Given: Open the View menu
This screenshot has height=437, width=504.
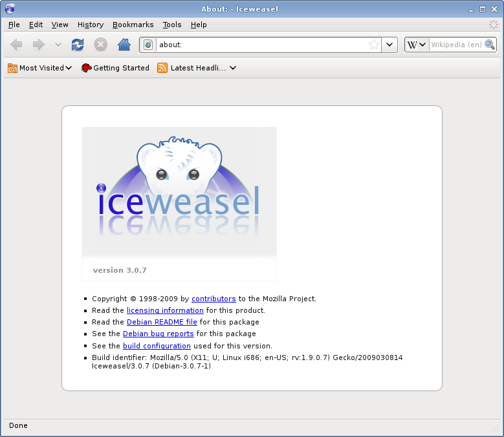Looking at the screenshot, I should 60,25.
